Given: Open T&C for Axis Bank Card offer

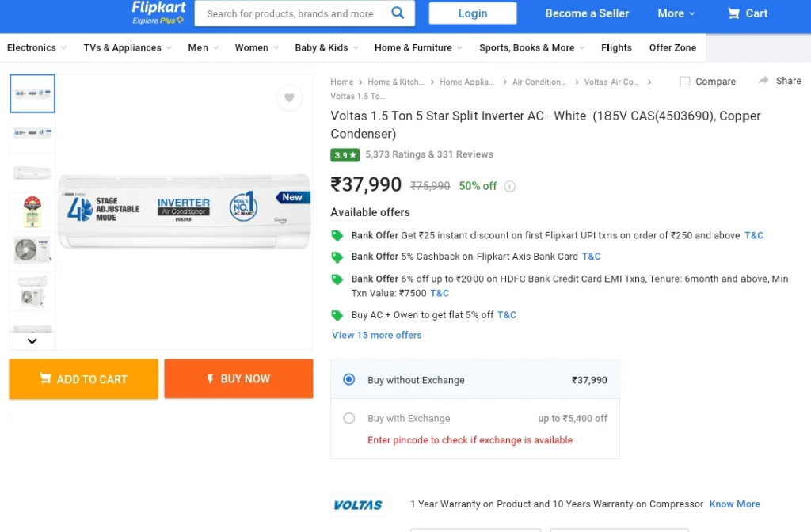Looking at the screenshot, I should pyautogui.click(x=591, y=256).
